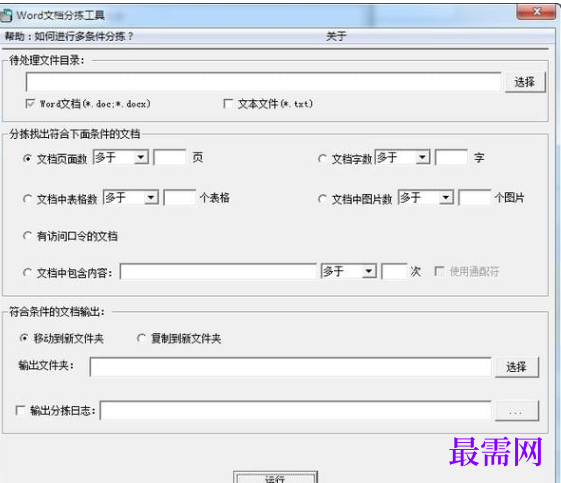Image resolution: width=561 pixels, height=483 pixels.
Task: Click the 输出文件夹 path input field
Action: click(290, 367)
